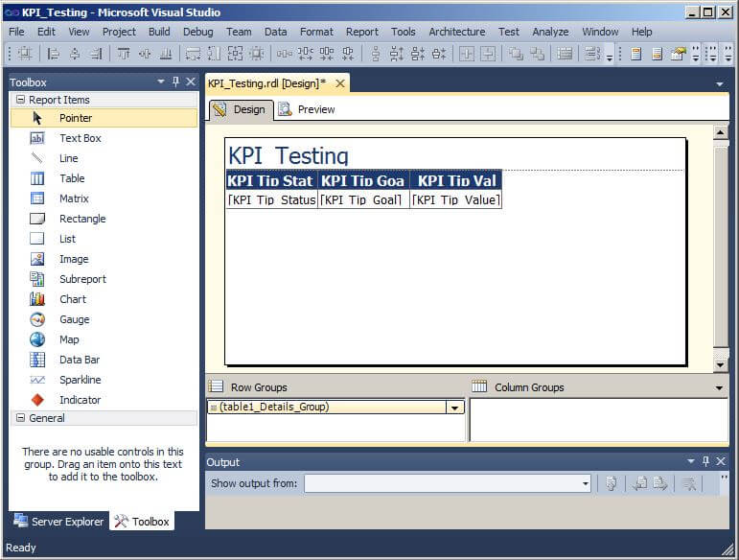Screen dimensions: 739x560
Task: Pick the List report item
Action: (x=104, y=239)
